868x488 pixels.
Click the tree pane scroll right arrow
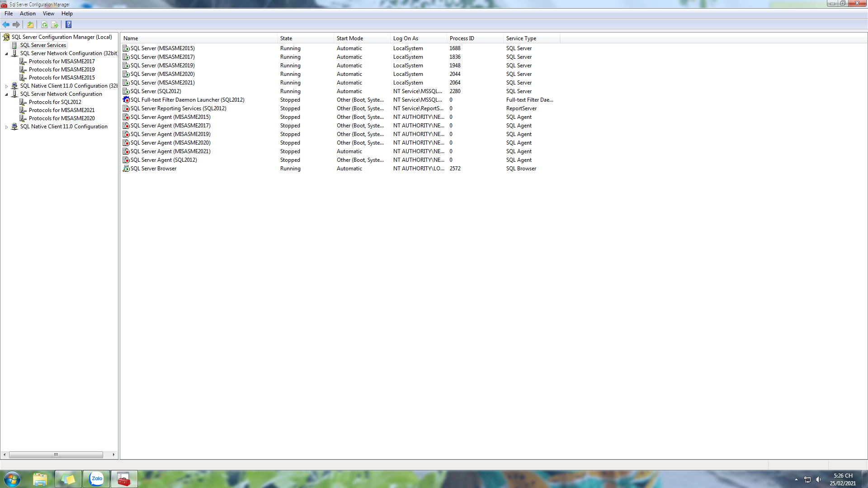point(113,455)
